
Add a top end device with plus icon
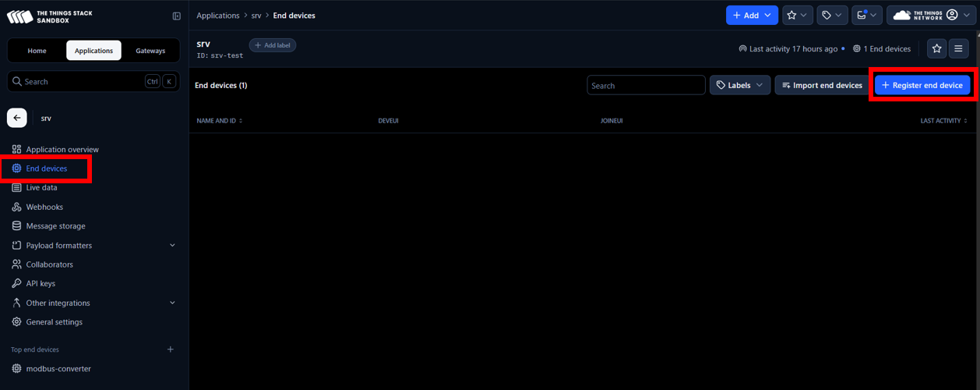pos(171,349)
